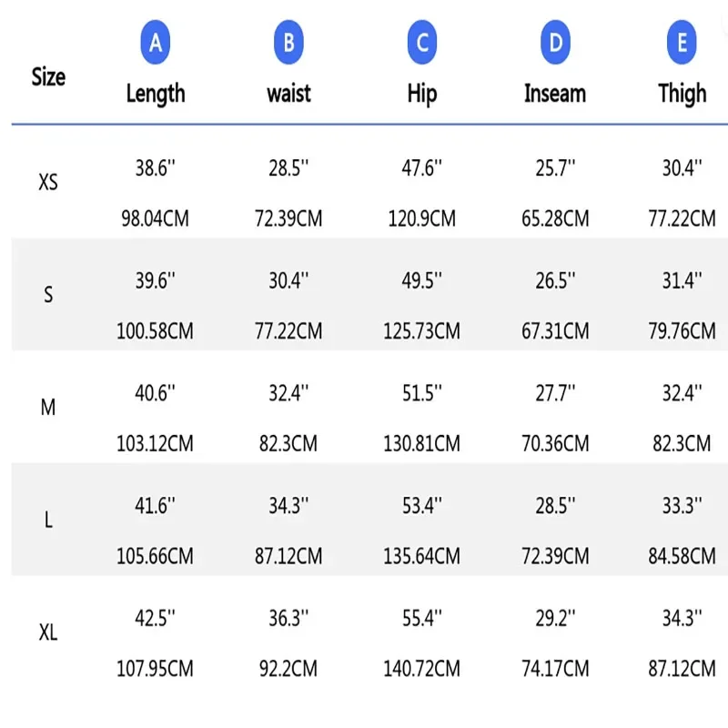
Task: Click the 92.2CM waist value
Action: point(288,669)
